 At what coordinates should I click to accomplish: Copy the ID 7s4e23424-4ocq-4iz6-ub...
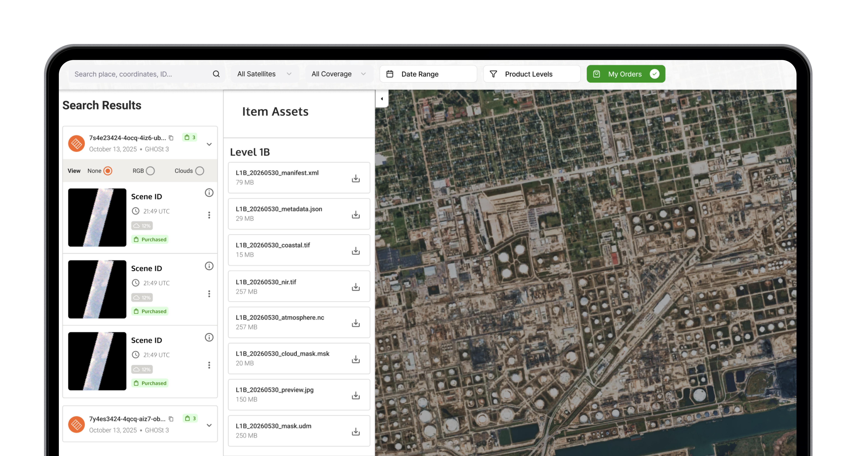click(x=171, y=138)
